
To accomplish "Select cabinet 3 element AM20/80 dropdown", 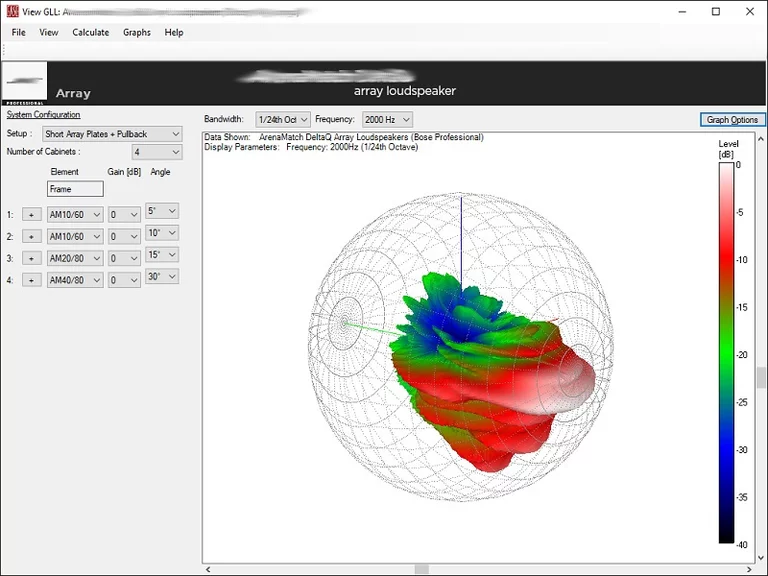I will [75, 258].
